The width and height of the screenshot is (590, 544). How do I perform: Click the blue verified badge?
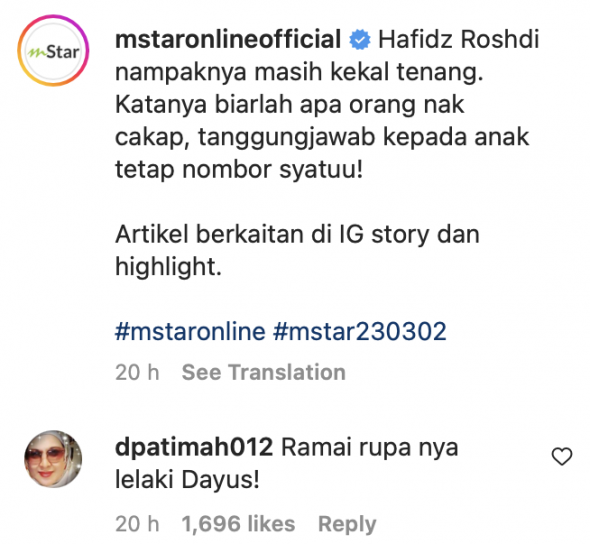pyautogui.click(x=360, y=40)
